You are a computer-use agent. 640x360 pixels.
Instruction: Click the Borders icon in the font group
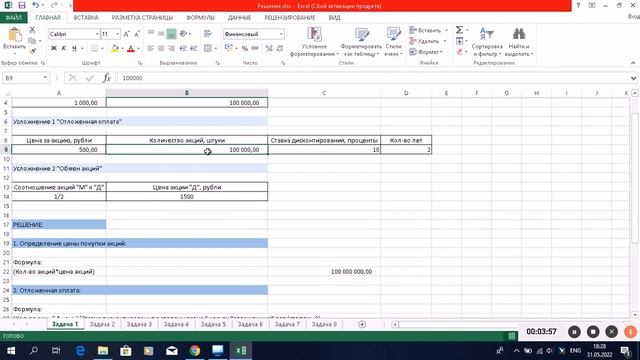94,48
